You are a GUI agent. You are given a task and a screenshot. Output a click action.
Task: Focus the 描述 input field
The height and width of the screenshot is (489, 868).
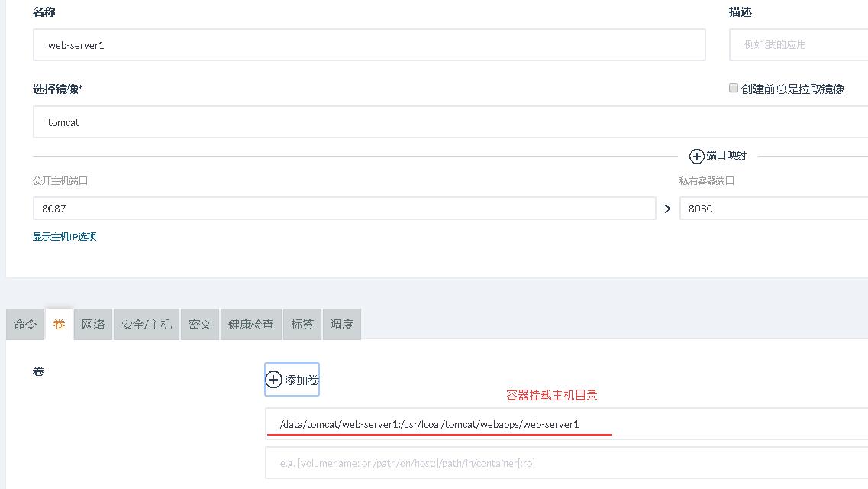click(799, 45)
